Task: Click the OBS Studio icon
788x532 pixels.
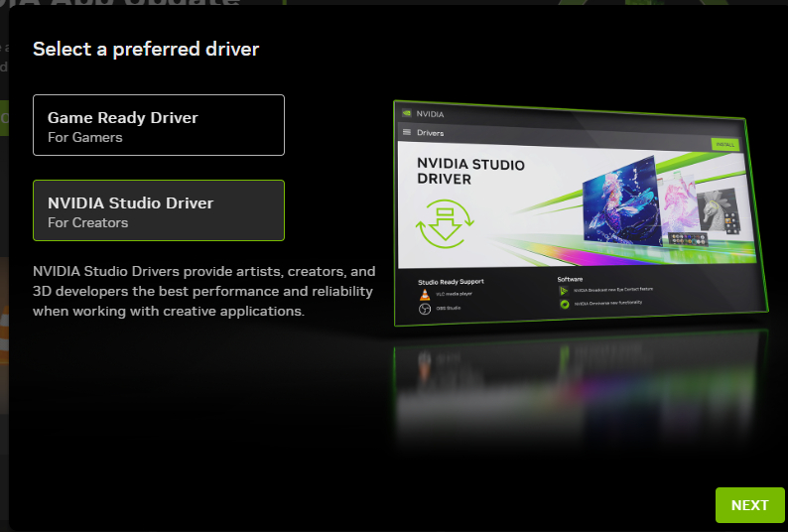Action: click(426, 309)
